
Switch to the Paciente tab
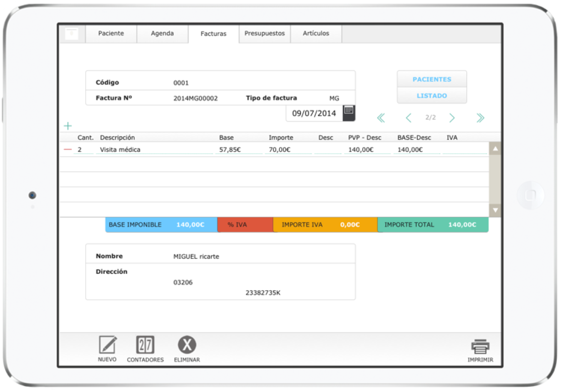tap(111, 34)
